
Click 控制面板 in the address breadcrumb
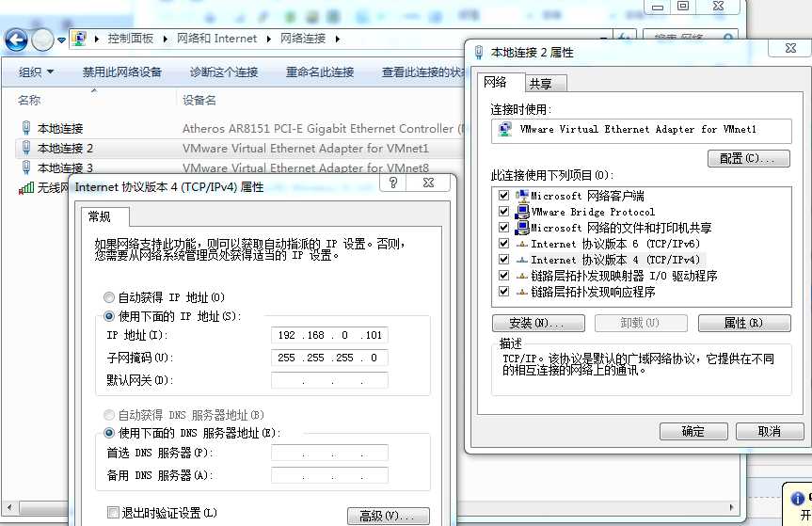tap(131, 39)
